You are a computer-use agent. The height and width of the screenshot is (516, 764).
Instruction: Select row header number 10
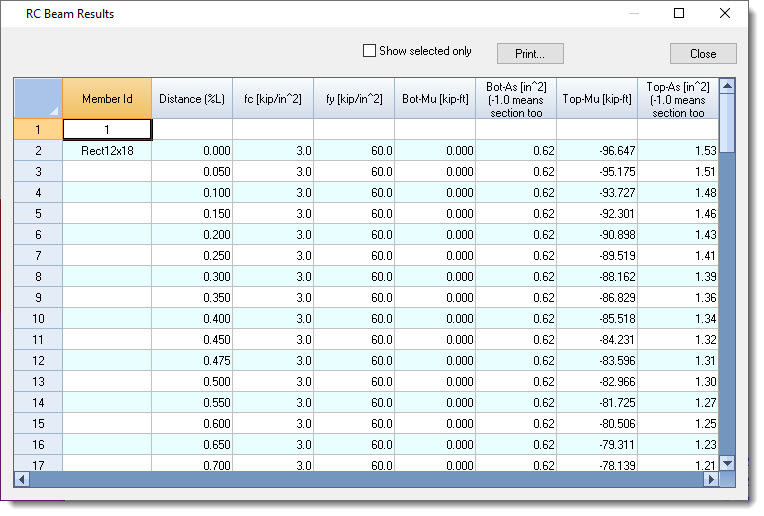[38, 318]
